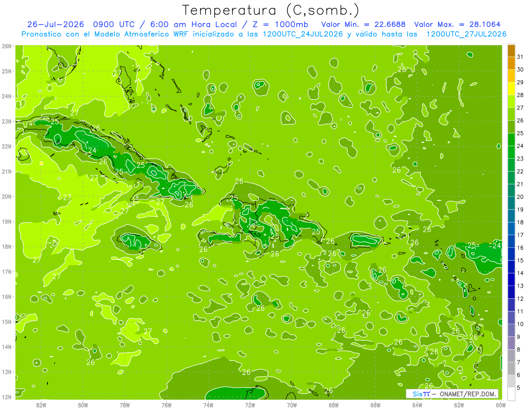The height and width of the screenshot is (411, 532).
Task: Click the "8" color scale label
Action: 519,349
